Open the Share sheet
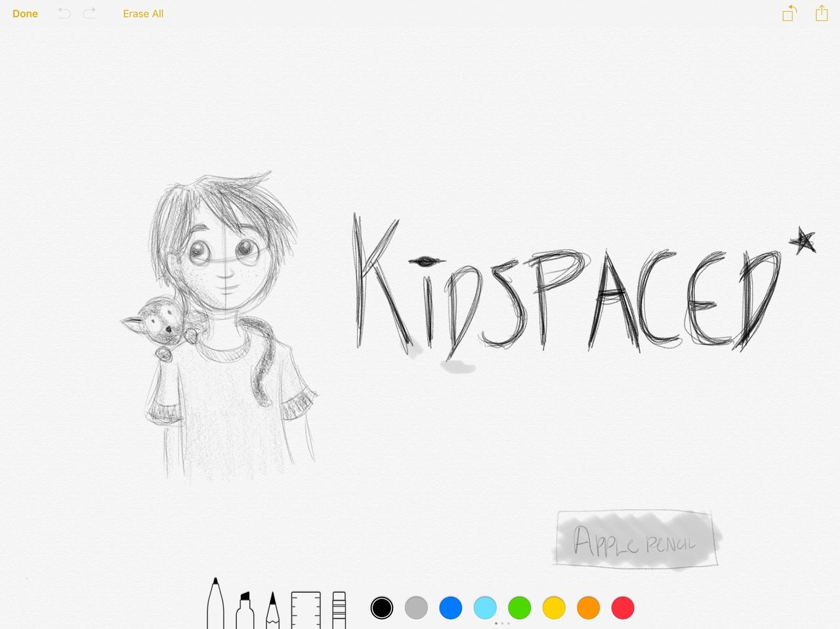The height and width of the screenshot is (629, 840). (x=822, y=12)
